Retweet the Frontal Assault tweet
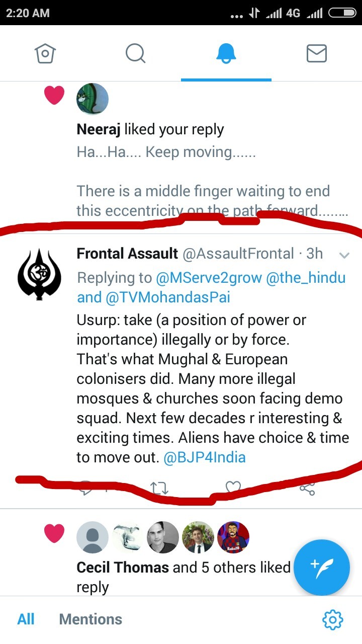This screenshot has height=644, width=362. pos(159,488)
